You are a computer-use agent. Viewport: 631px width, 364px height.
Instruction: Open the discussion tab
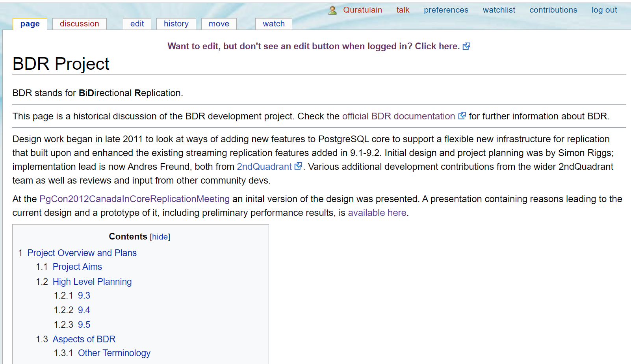(79, 24)
